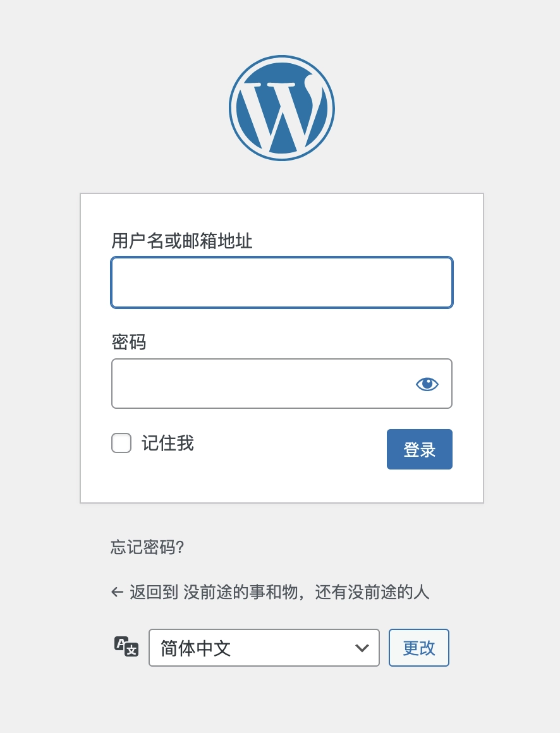Expand language list via chevron arrow
Screen dimensions: 560x733
[x=362, y=648]
